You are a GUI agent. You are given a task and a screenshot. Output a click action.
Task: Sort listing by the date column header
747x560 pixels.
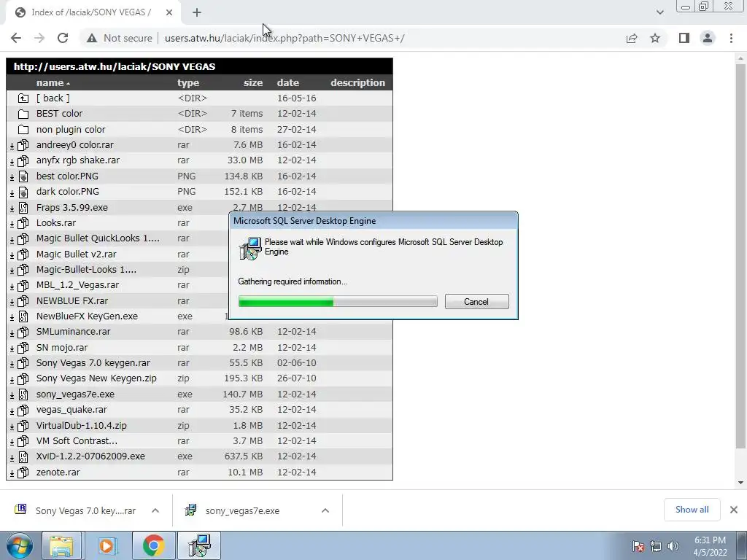coord(287,83)
